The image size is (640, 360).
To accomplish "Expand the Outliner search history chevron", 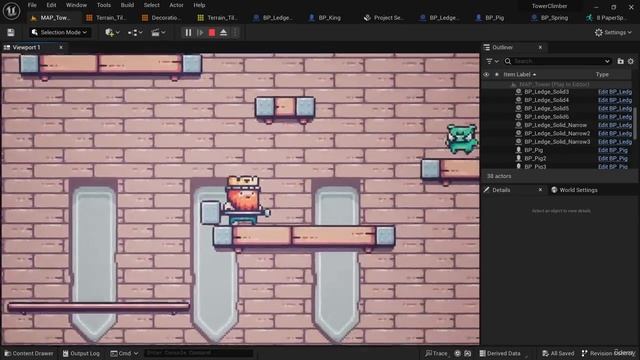I will (x=607, y=61).
